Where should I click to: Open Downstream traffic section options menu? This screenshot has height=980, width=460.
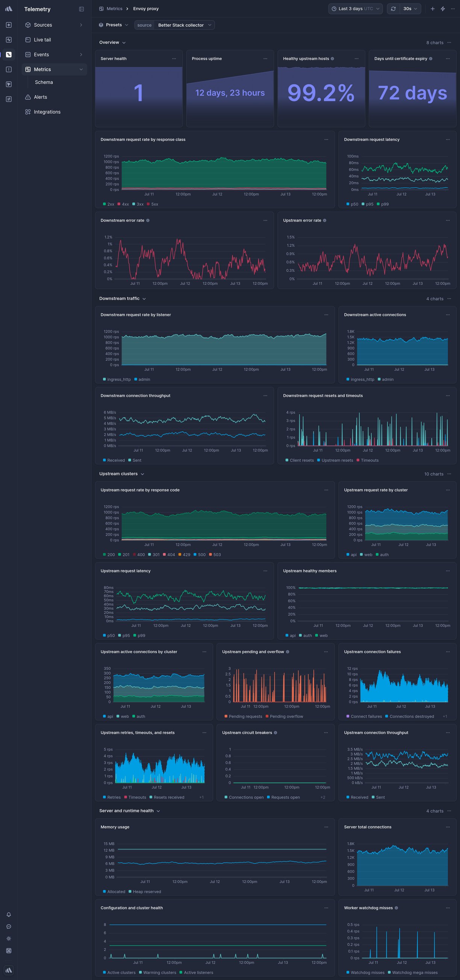coord(449,299)
